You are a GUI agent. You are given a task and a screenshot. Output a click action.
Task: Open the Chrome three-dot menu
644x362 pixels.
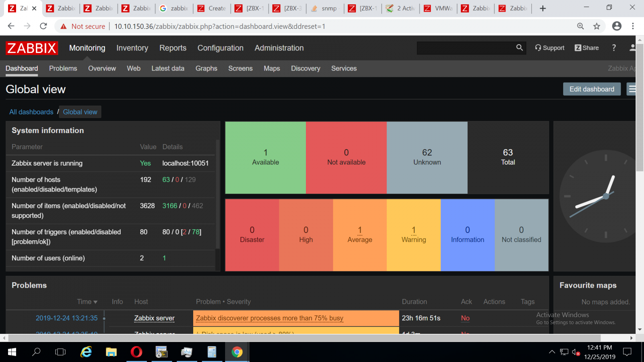pyautogui.click(x=633, y=26)
